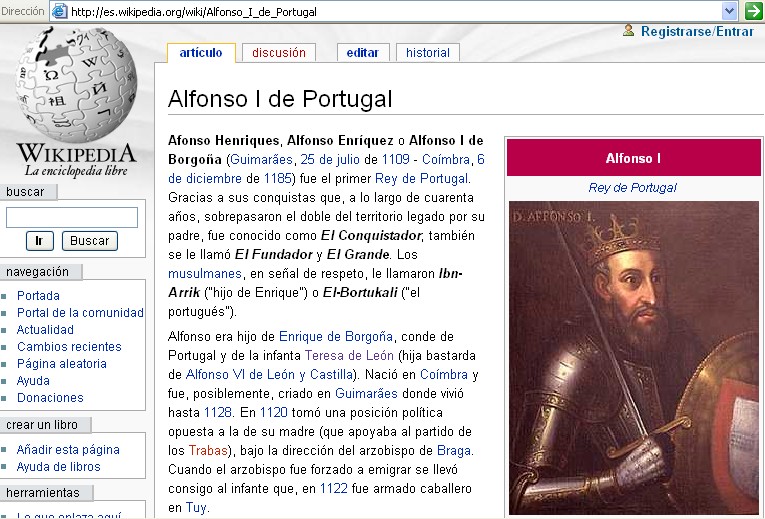Follow the Rey de Portugal text link in paragraph

(x=422, y=179)
